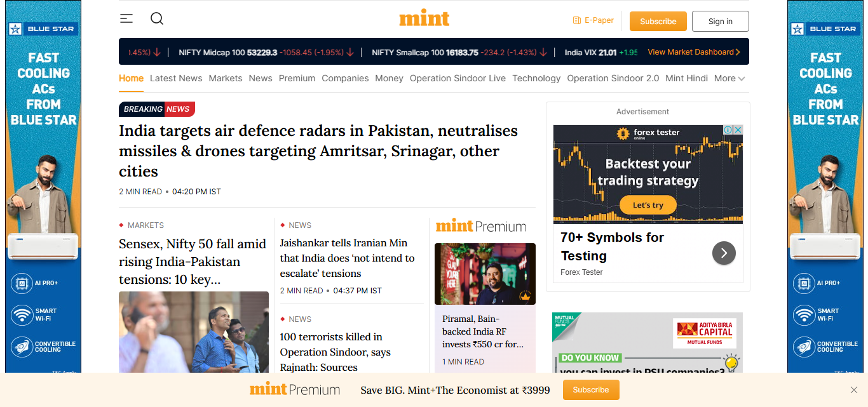Screen dimensions: 868x407
Task: Click the Aditya Birla Capital logo
Action: [705, 333]
